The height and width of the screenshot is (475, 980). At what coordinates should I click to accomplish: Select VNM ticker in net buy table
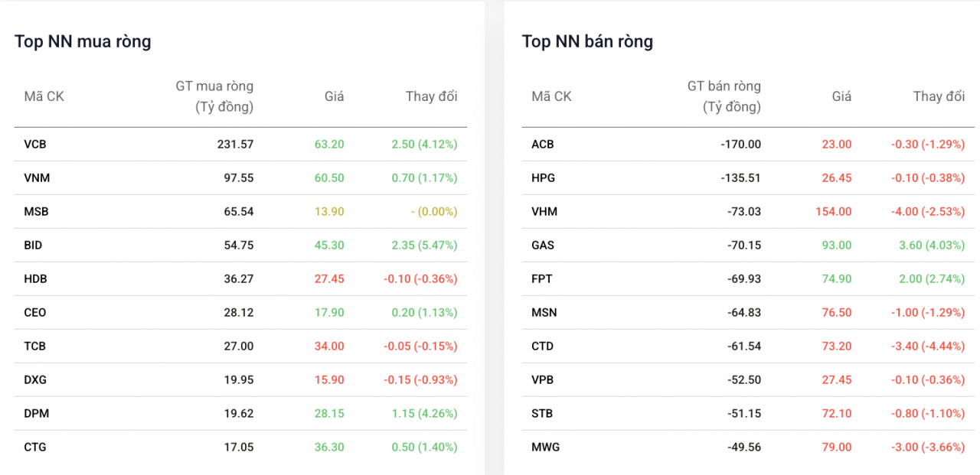(37, 177)
